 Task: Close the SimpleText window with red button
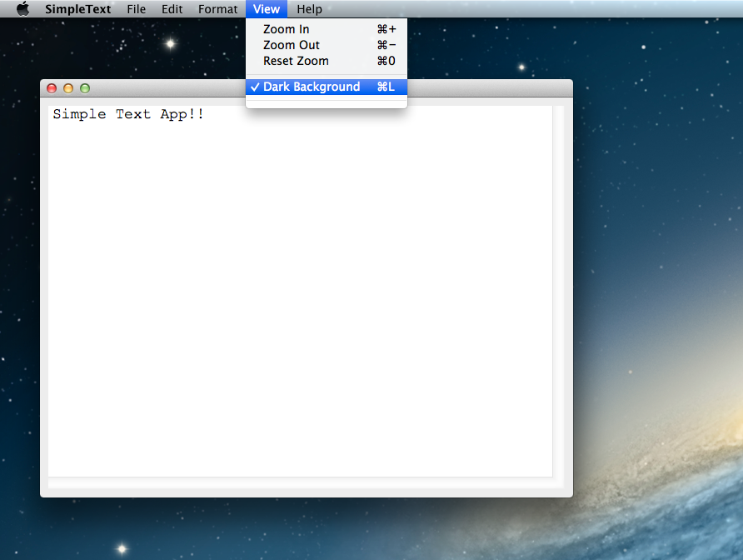(x=52, y=88)
